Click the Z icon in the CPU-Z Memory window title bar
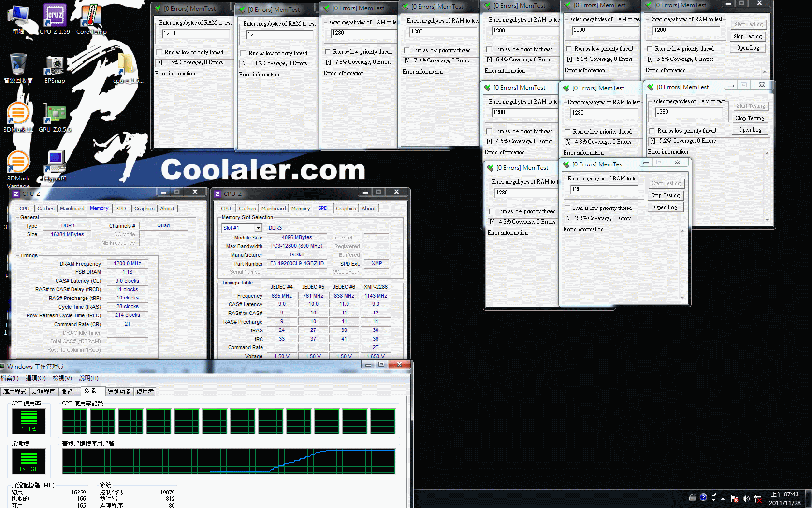 [x=16, y=194]
